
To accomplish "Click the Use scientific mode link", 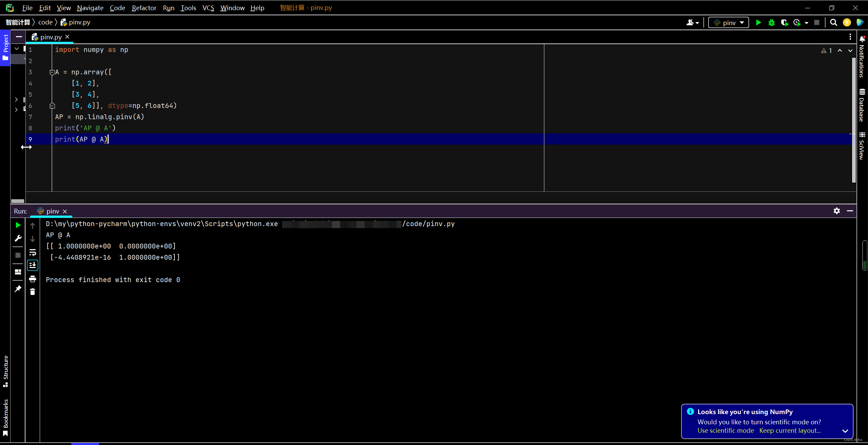I will point(725,430).
